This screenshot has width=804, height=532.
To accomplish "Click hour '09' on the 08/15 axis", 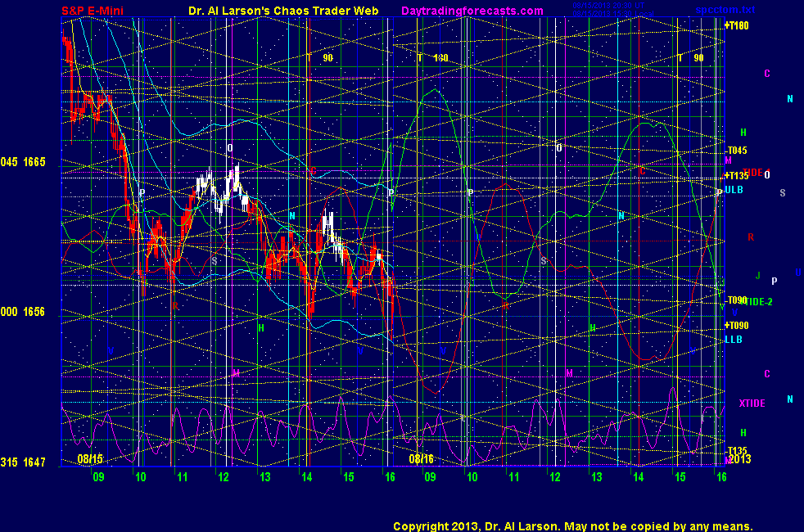I will pyautogui.click(x=98, y=477).
